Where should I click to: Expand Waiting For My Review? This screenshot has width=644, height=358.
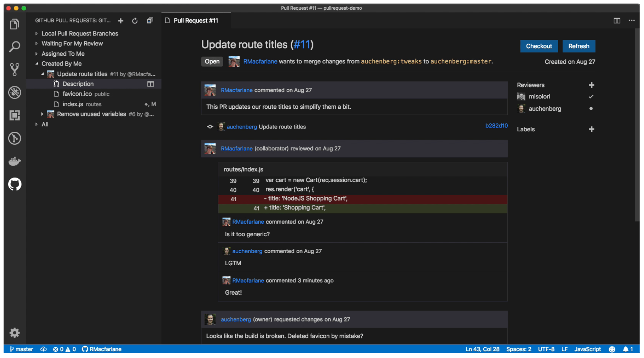[72, 44]
